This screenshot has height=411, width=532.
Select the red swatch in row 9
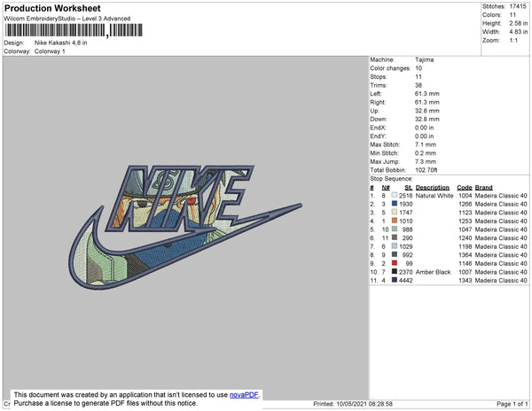(395, 263)
